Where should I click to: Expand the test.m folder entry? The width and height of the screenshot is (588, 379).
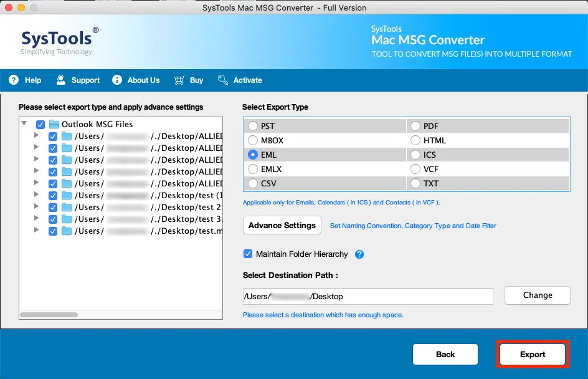[x=36, y=231]
